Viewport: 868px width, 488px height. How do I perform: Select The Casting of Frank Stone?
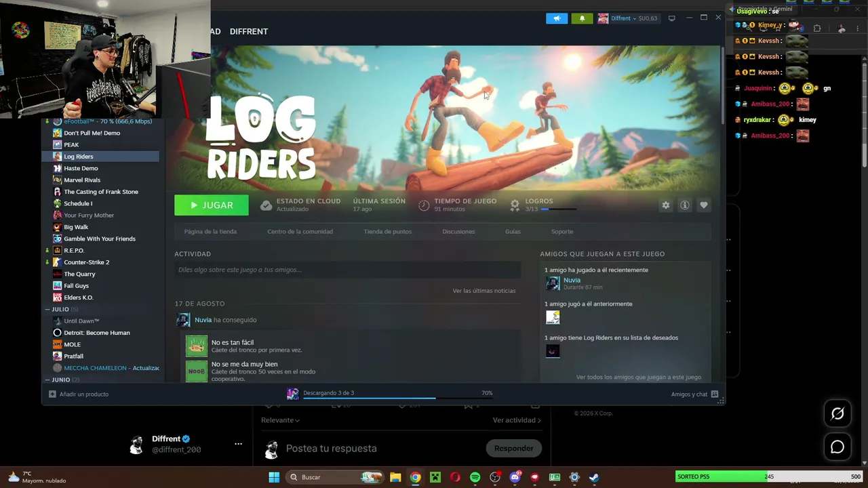pos(100,192)
